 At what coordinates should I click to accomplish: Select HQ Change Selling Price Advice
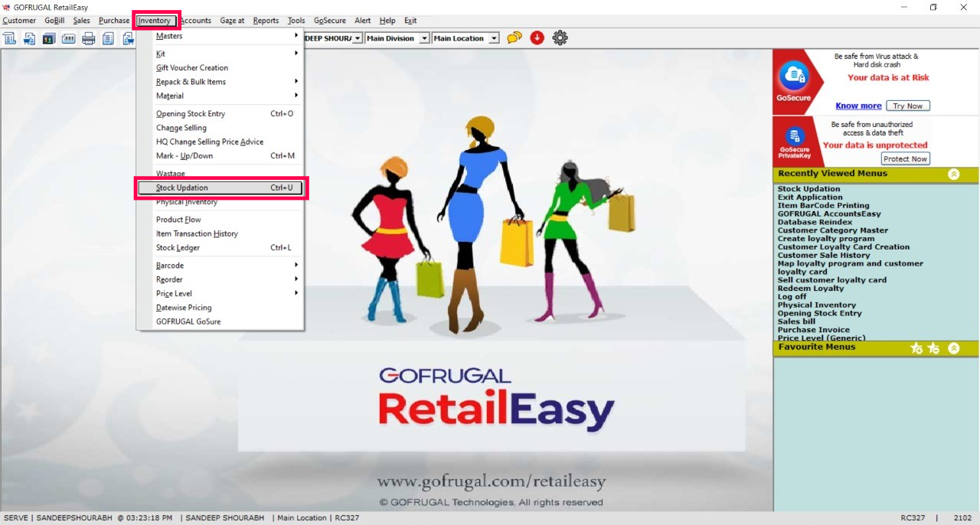(x=220, y=142)
